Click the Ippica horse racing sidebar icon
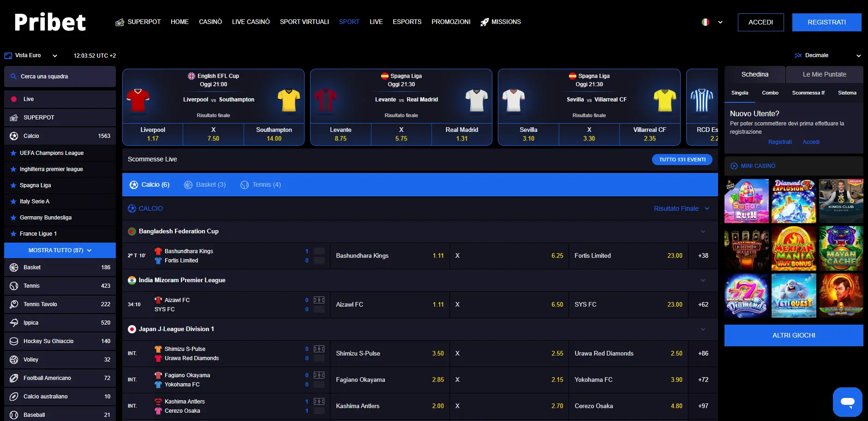 click(14, 323)
